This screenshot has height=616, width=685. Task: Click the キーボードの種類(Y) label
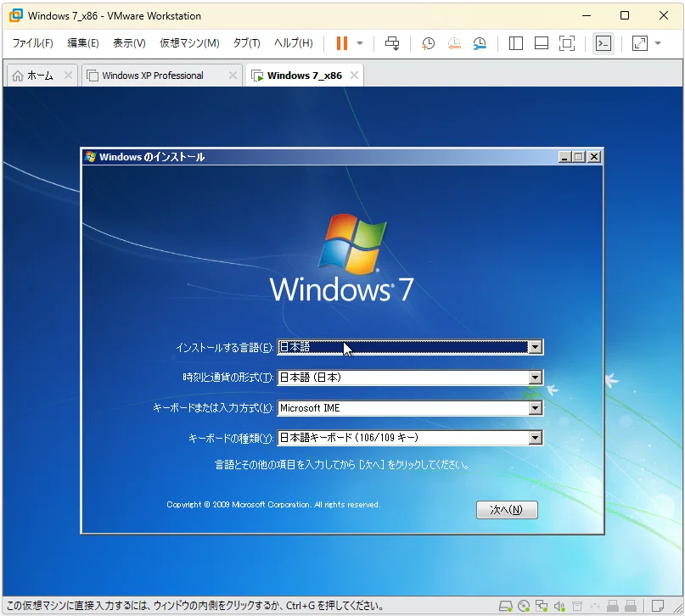tap(231, 438)
